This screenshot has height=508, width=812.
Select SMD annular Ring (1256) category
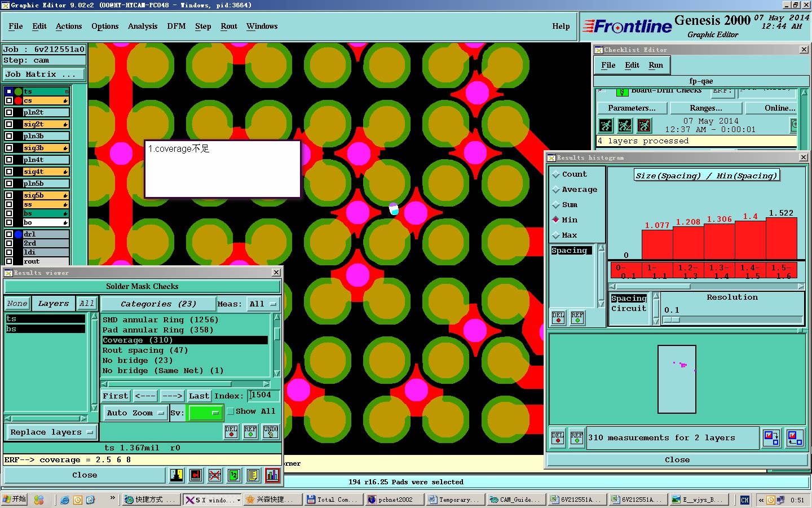185,320
